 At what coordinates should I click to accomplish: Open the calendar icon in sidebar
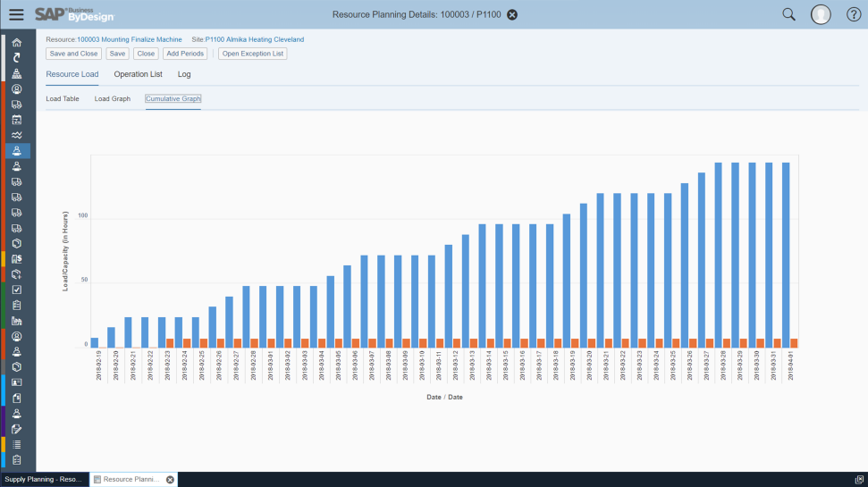click(17, 120)
